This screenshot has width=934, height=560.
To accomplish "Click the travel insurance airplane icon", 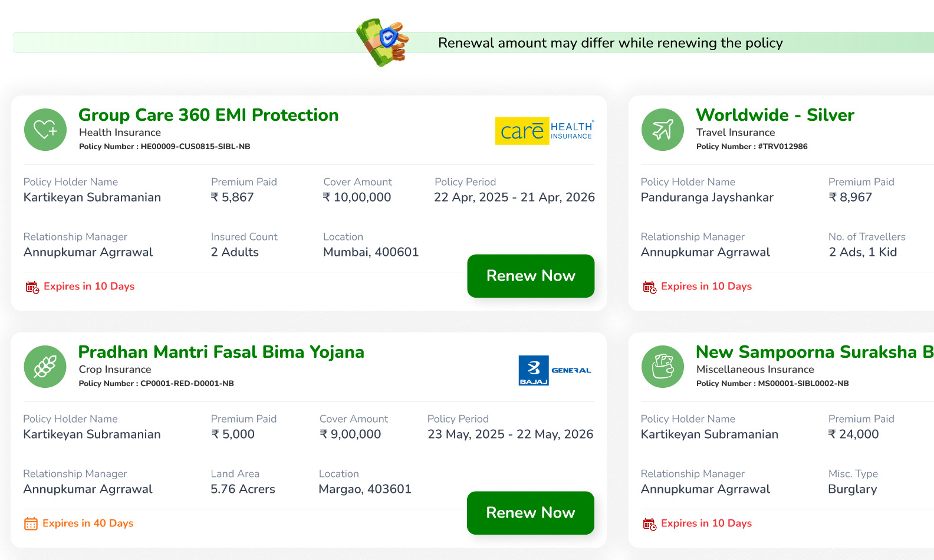I will coord(663,130).
